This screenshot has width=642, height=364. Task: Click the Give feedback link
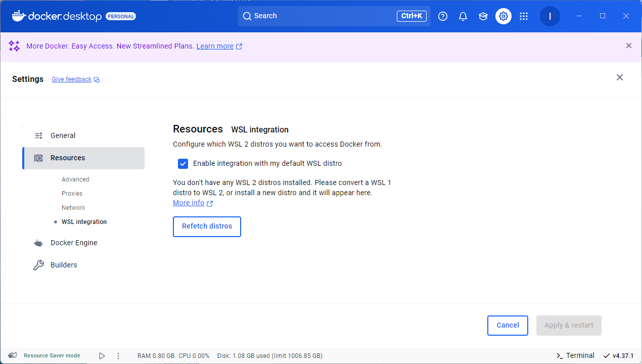pyautogui.click(x=72, y=79)
